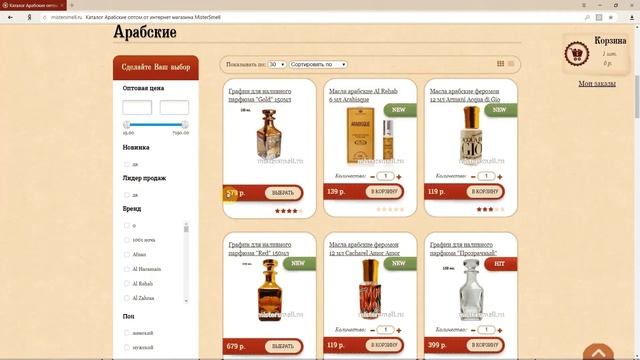Tick the Лидер продаж 'да' checkbox
The height and width of the screenshot is (360, 640).
(127, 195)
